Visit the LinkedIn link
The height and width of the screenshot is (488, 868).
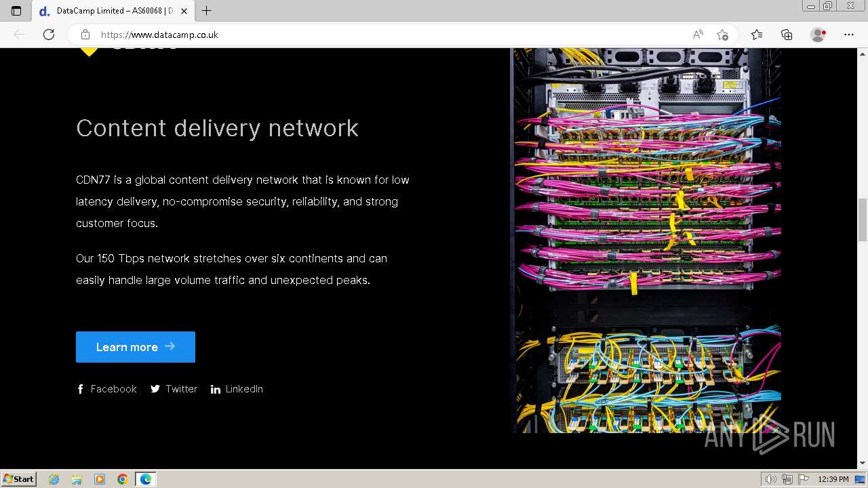click(x=237, y=389)
